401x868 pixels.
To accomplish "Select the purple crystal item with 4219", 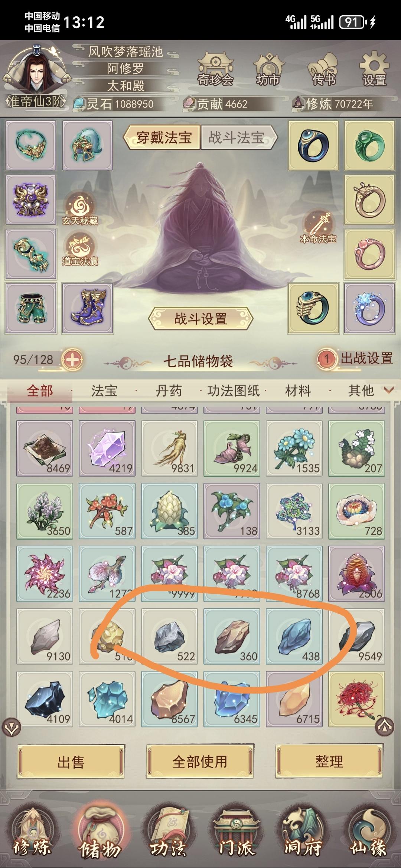I will [107, 448].
